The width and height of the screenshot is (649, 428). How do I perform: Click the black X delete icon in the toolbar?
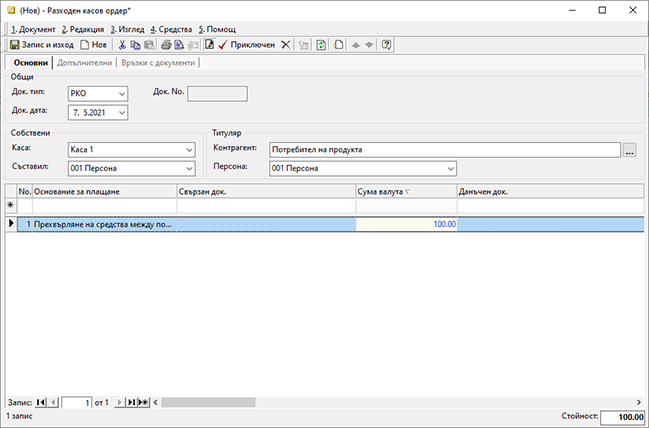286,45
